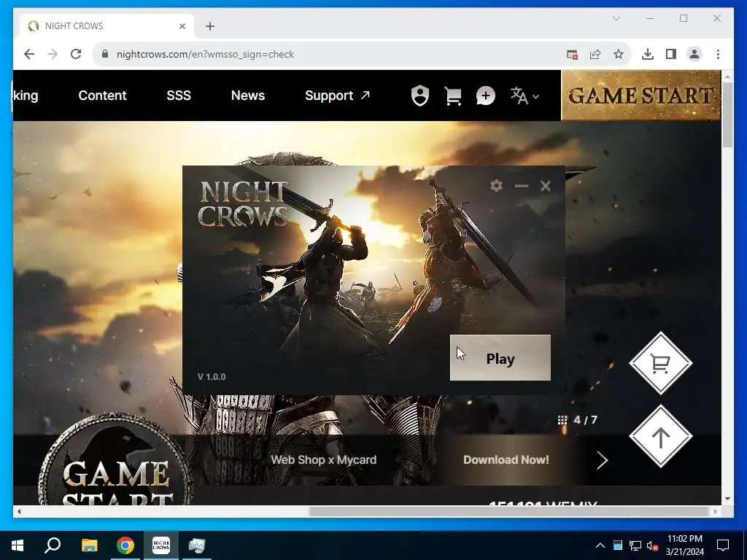Screen dimensions: 747x560
Task: Open the tab search chevron
Action: point(616,18)
